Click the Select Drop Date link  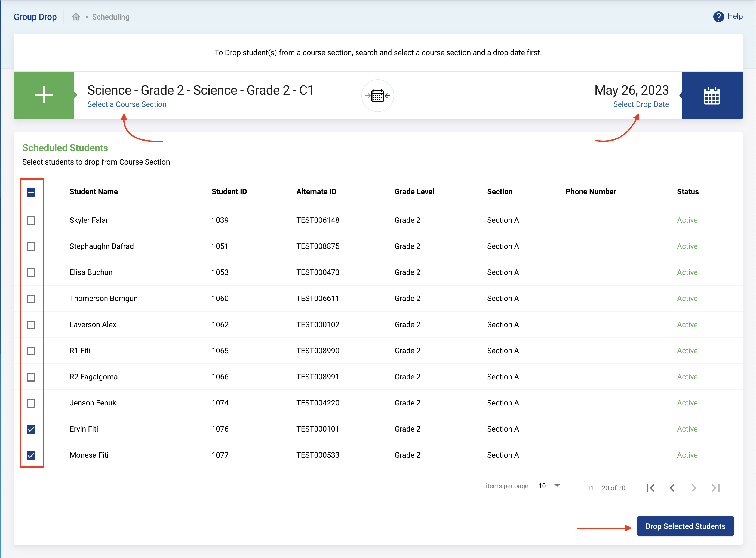point(641,104)
